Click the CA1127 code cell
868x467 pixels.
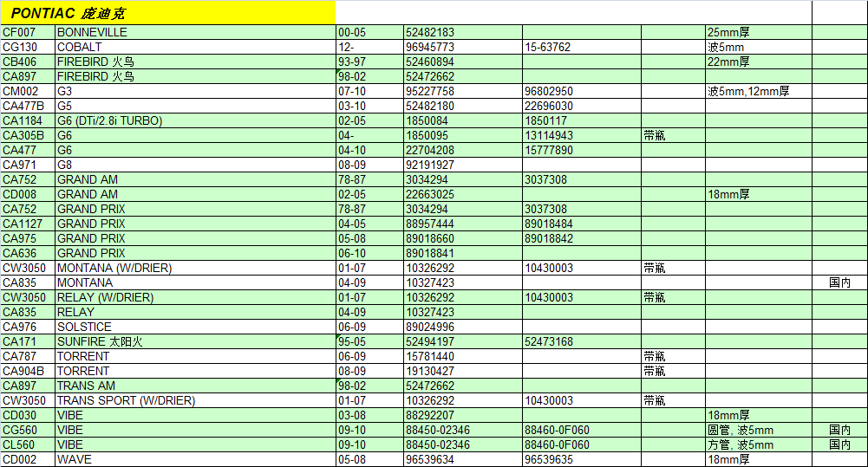[28, 224]
